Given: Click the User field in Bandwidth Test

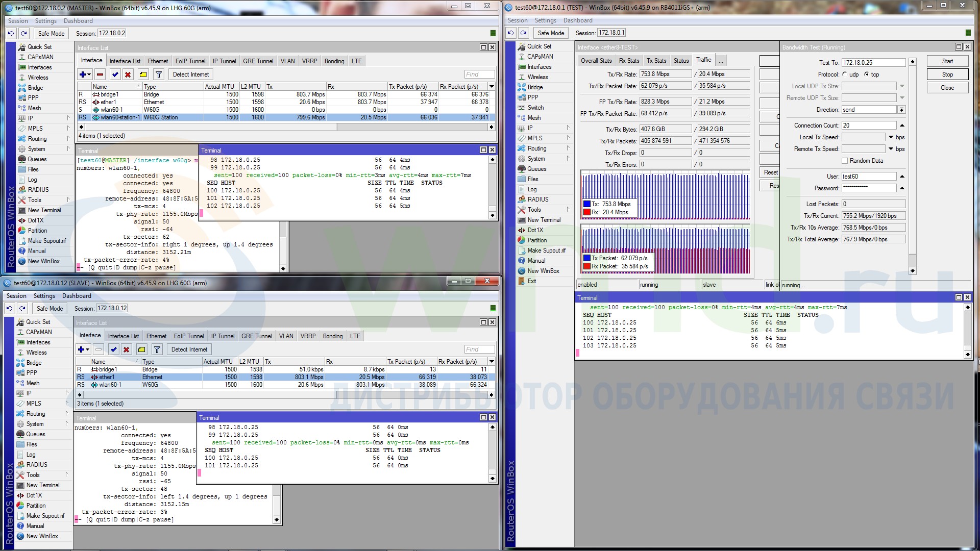Looking at the screenshot, I should pos(869,177).
